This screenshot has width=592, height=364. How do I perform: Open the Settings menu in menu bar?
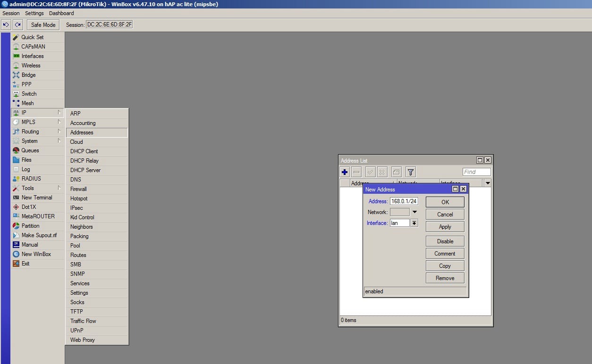tap(34, 13)
